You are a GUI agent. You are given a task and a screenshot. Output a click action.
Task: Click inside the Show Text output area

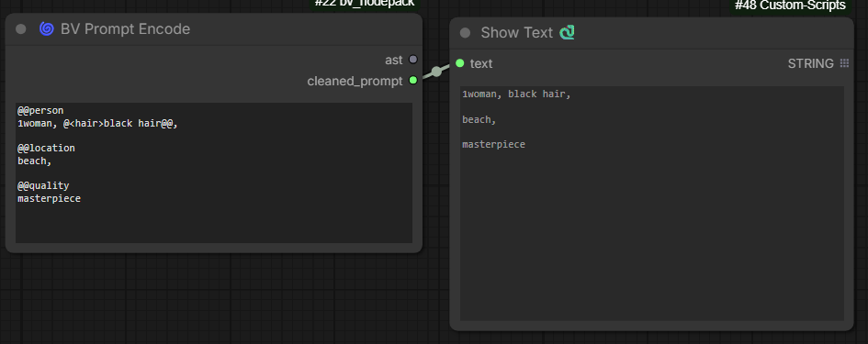652,203
